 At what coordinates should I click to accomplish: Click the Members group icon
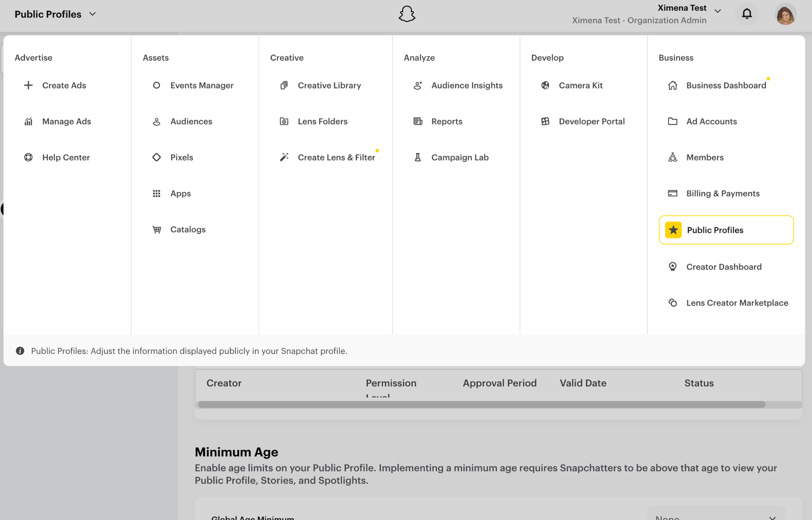tap(672, 157)
